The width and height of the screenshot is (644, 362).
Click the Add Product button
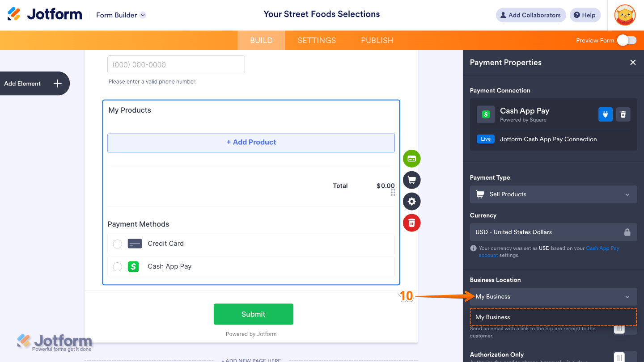(251, 143)
